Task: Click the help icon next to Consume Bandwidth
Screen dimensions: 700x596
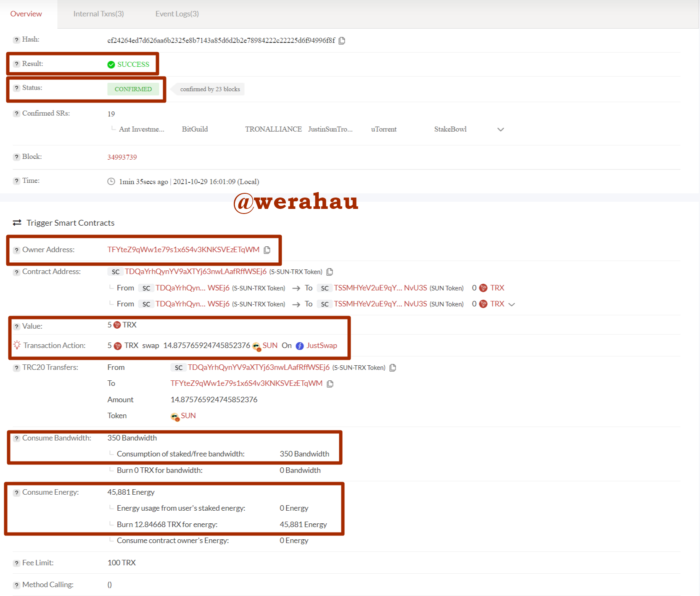Action: pos(16,438)
